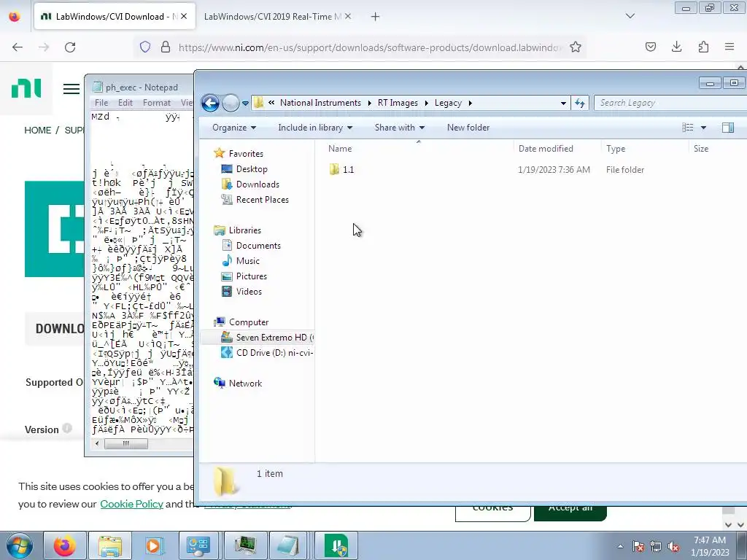Click the Notepad taskbar icon
The image size is (747, 560).
pos(289,545)
